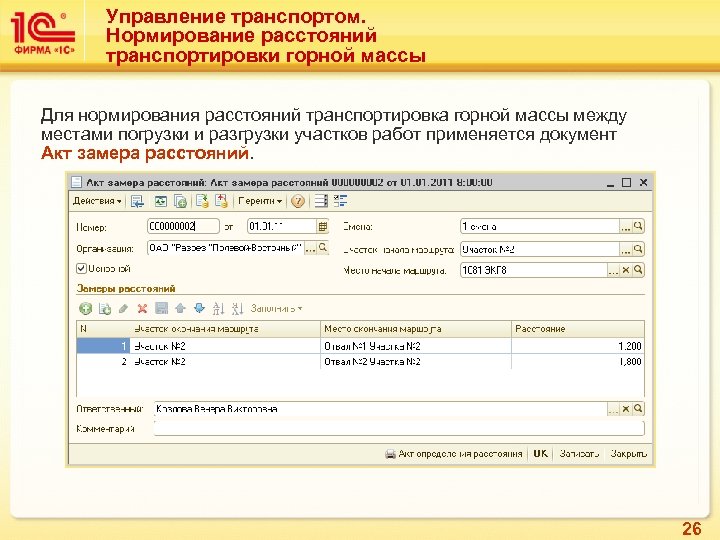Click the copy document toolbar icon
The width and height of the screenshot is (720, 540).
[180, 201]
